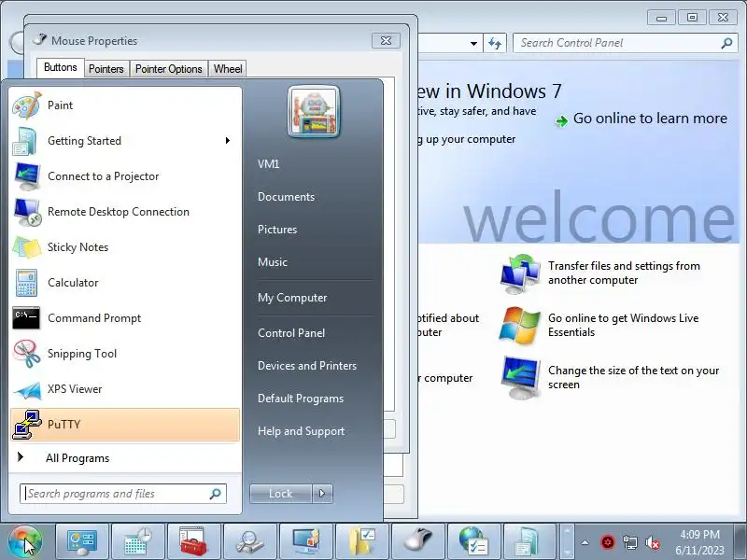This screenshot has height=560, width=747.
Task: Open Go online to get Windows Live Essentials
Action: tap(623, 325)
